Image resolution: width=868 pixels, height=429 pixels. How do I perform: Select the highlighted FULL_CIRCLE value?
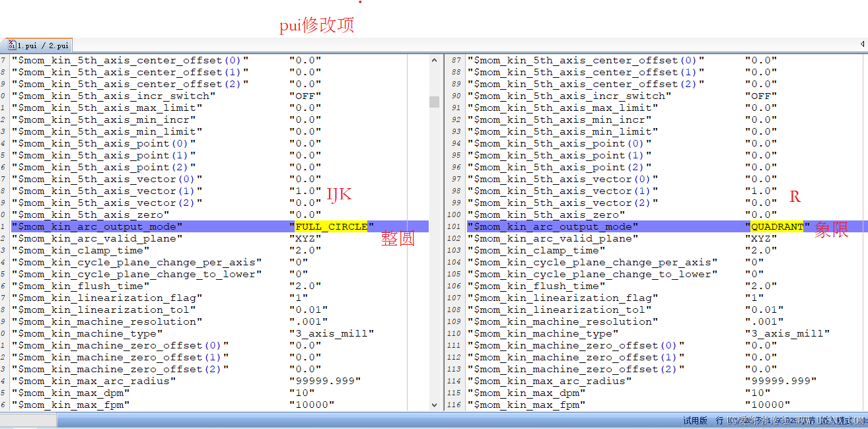click(332, 226)
